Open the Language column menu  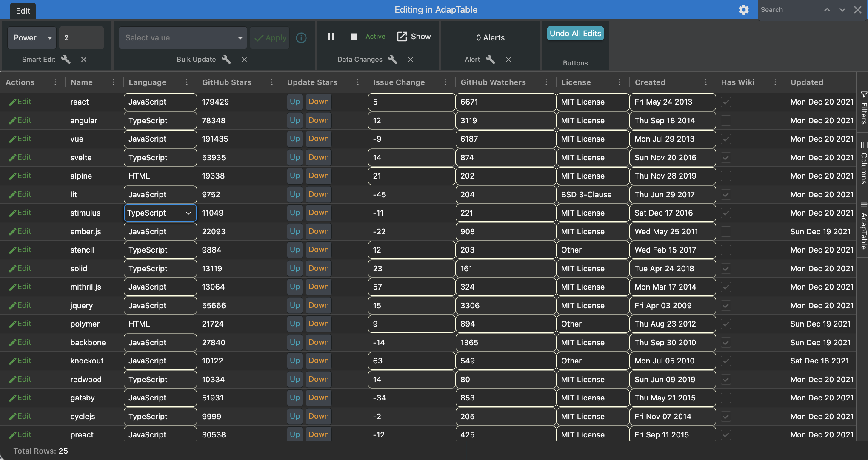187,82
